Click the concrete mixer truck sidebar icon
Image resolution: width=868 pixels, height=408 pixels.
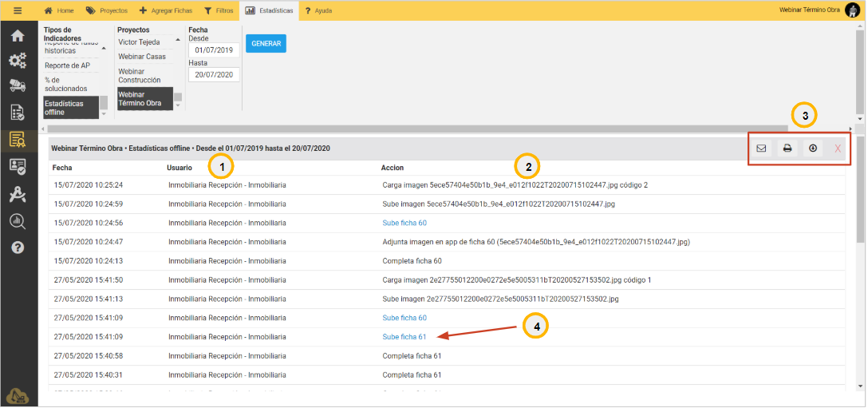[18, 86]
